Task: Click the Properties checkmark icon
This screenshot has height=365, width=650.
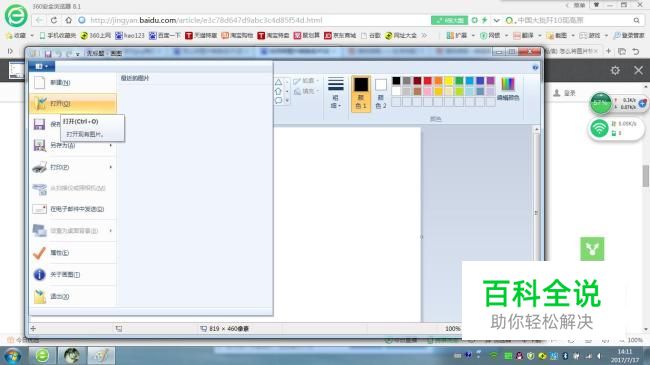Action: tap(39, 253)
